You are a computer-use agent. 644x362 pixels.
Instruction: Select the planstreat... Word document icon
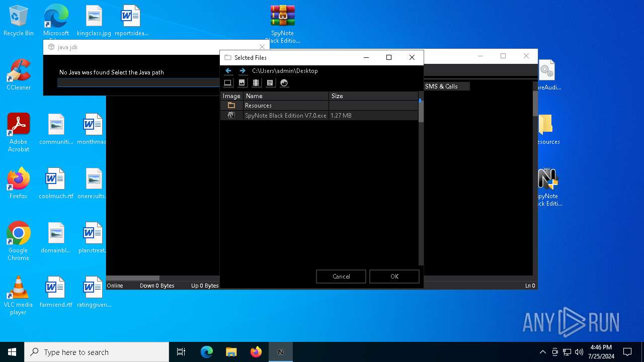click(93, 238)
